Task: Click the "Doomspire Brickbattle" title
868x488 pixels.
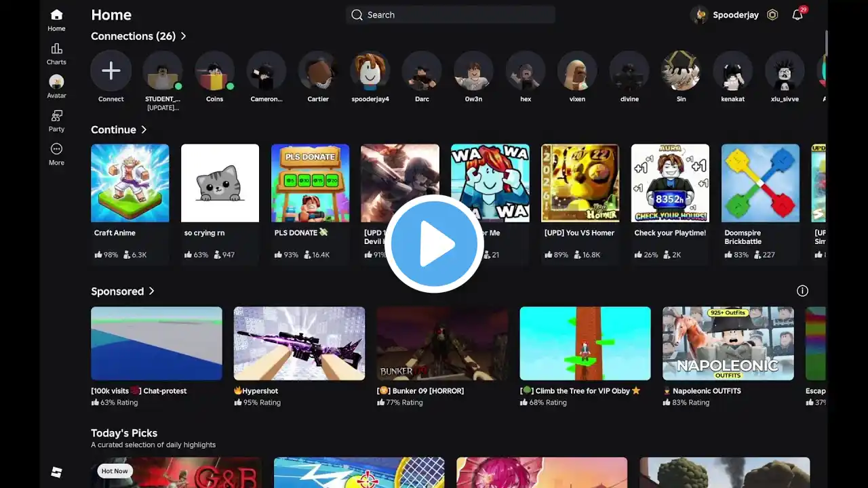Action: click(743, 237)
